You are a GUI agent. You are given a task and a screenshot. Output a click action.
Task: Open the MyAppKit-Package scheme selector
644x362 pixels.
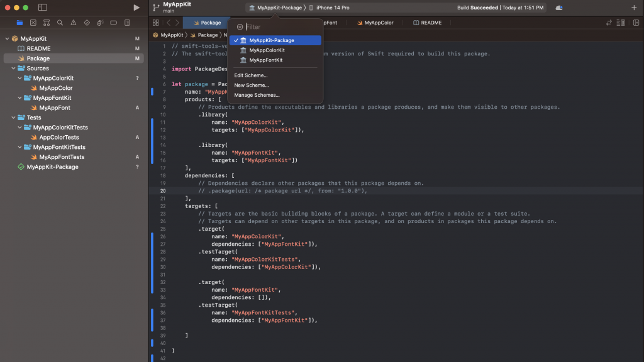(x=276, y=8)
